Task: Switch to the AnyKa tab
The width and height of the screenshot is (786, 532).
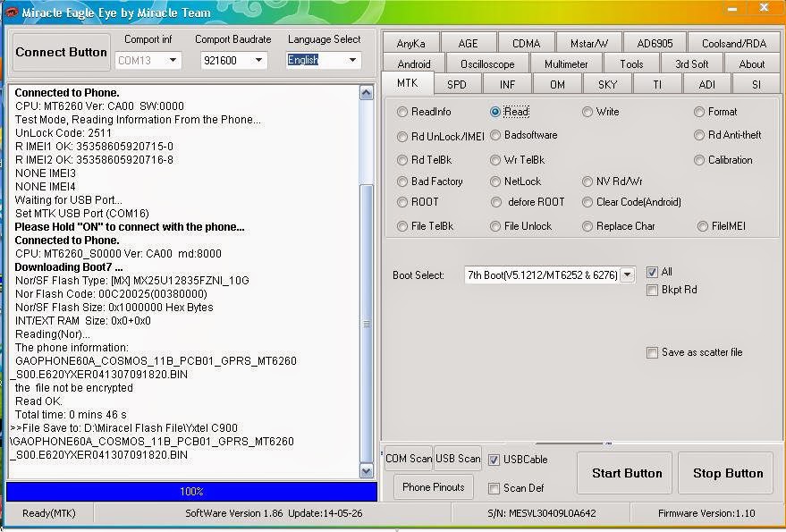Action: click(410, 44)
